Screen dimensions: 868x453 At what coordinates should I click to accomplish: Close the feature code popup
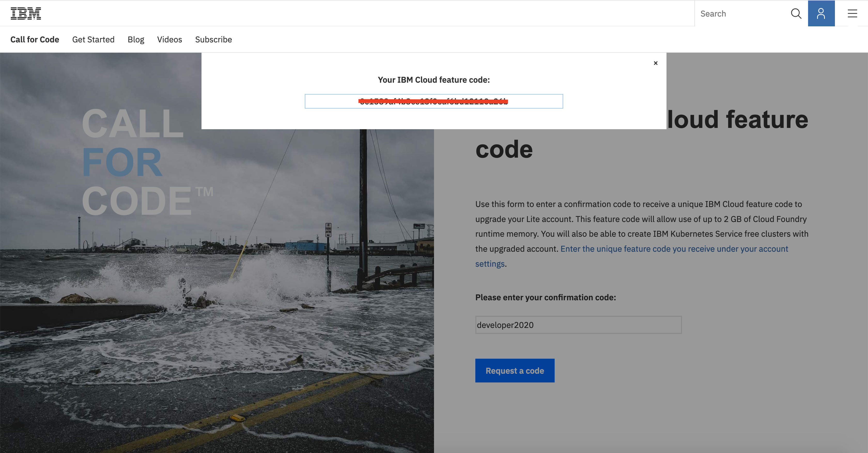[x=655, y=63]
